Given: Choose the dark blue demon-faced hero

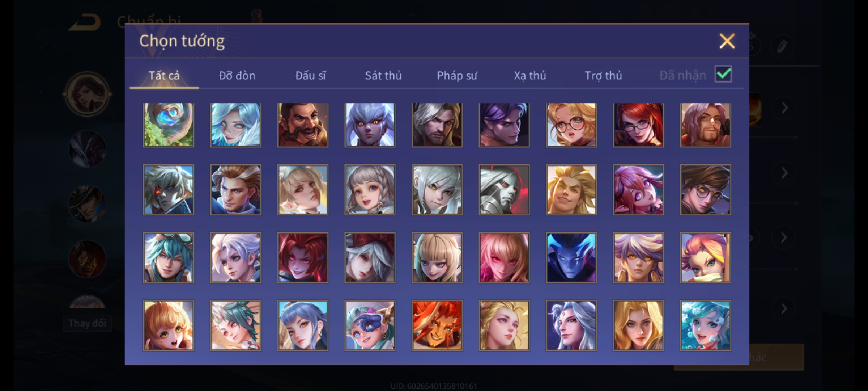Looking at the screenshot, I should [571, 258].
